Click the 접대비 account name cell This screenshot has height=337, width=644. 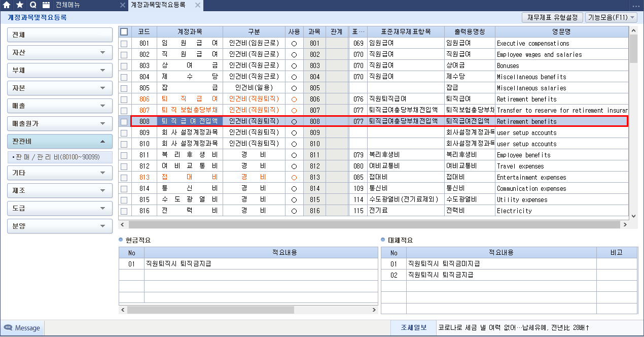(x=190, y=178)
